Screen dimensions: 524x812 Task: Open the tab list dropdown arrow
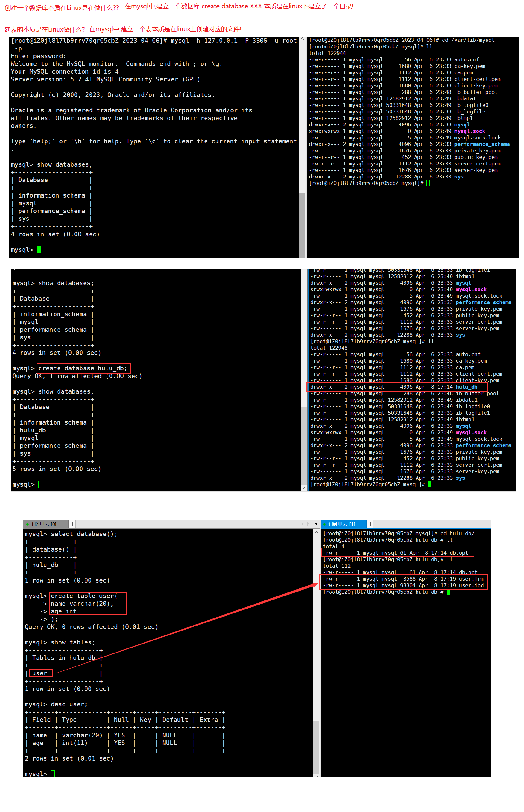(x=316, y=524)
